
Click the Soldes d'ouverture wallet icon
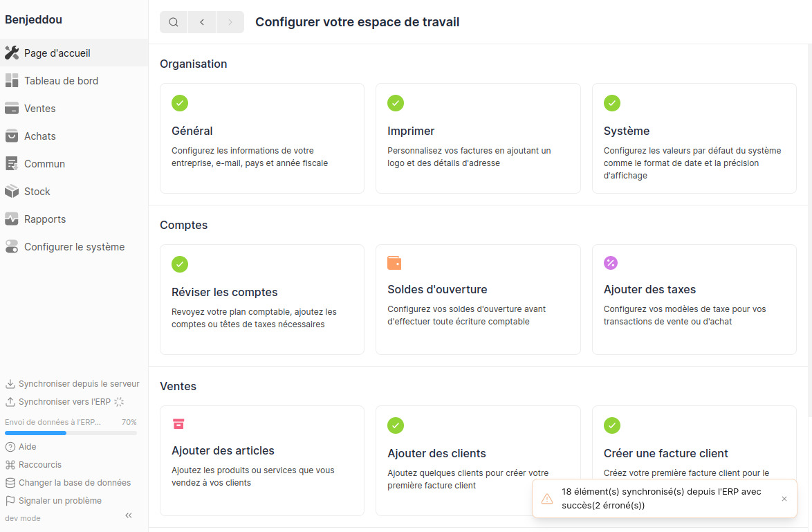[394, 263]
